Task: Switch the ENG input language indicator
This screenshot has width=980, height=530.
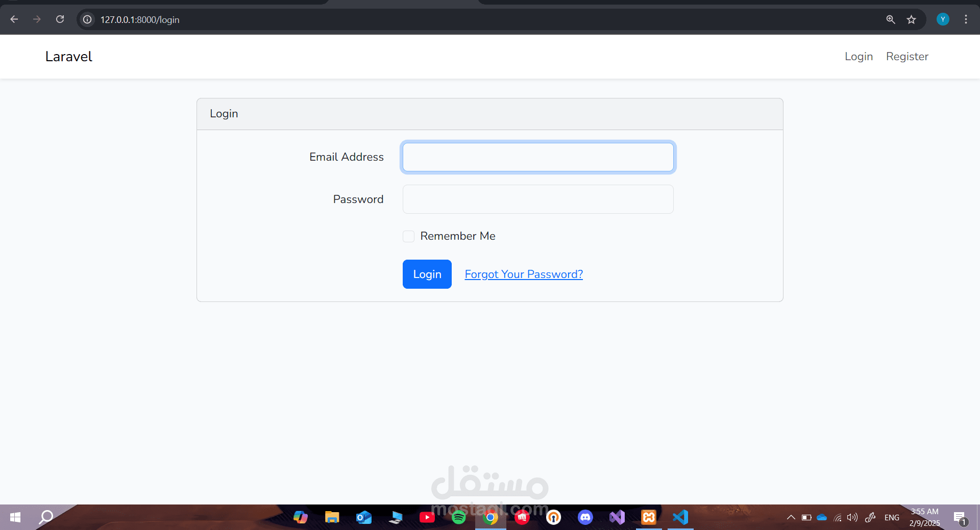Action: [x=892, y=517]
